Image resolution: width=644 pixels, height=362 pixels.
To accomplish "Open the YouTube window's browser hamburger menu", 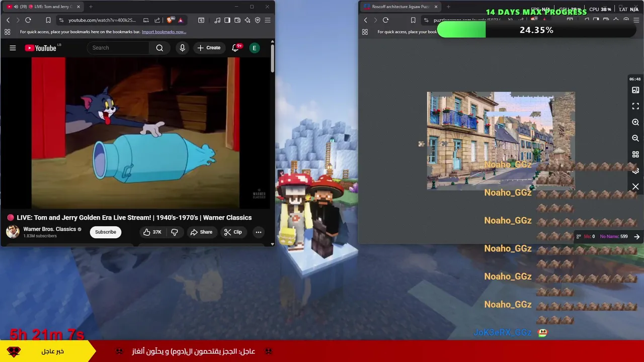I will [x=268, y=20].
